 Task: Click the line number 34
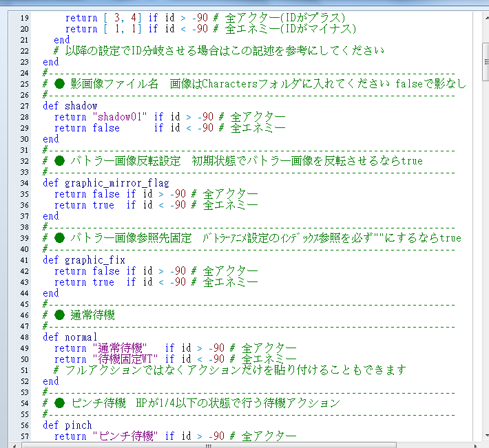[x=25, y=183]
